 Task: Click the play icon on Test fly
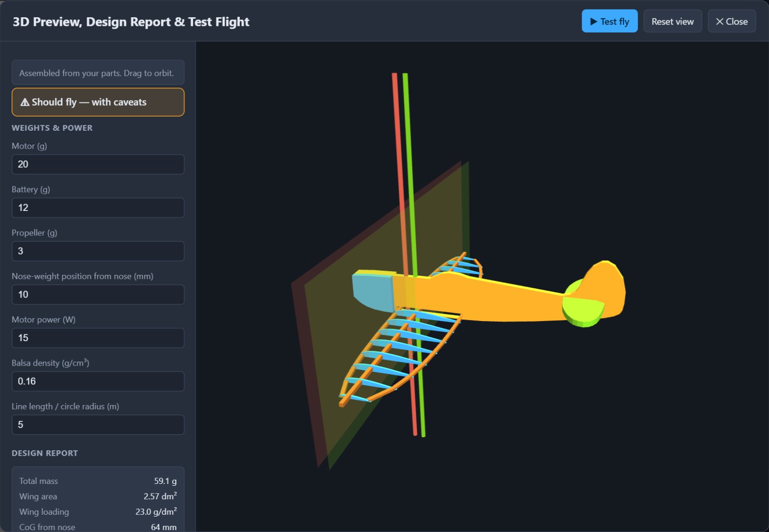click(x=594, y=22)
